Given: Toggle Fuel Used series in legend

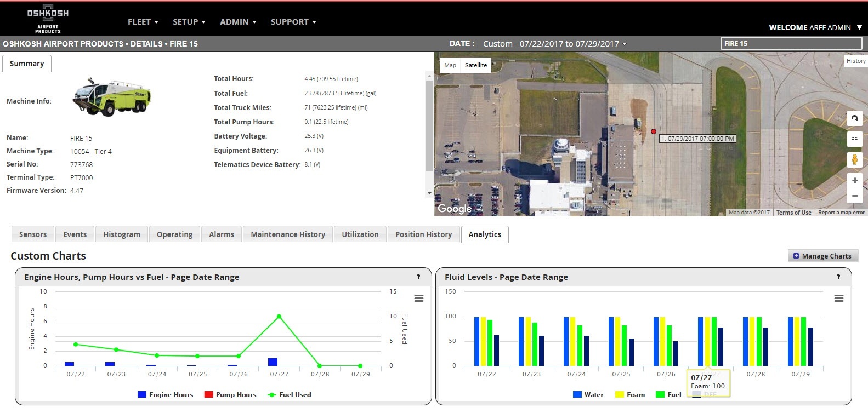Looking at the screenshot, I should [289, 395].
